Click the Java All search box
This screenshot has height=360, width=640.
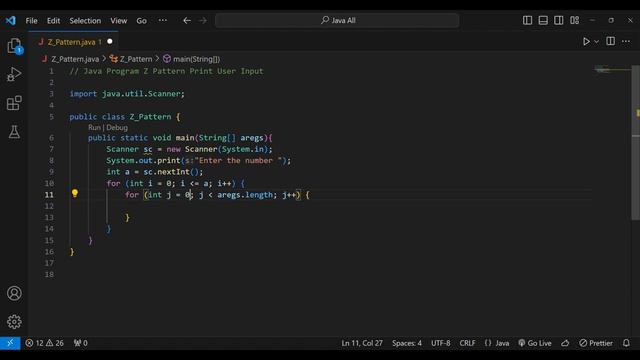(337, 20)
